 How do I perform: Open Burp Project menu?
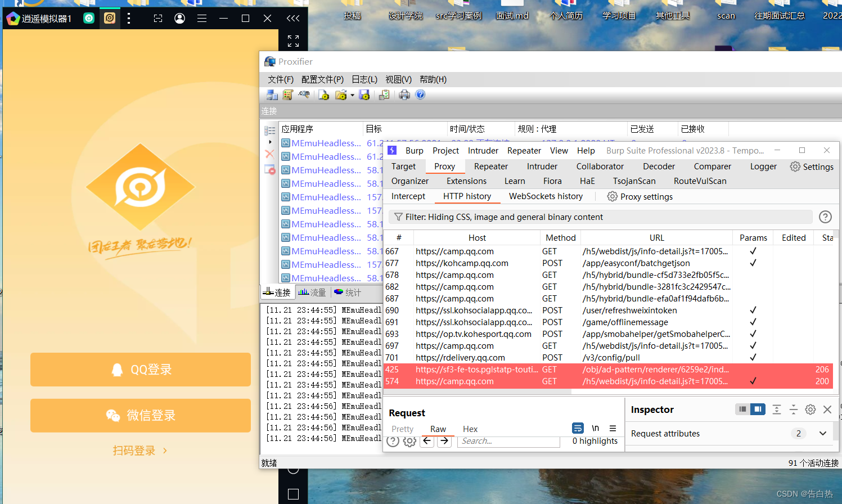[x=445, y=151]
